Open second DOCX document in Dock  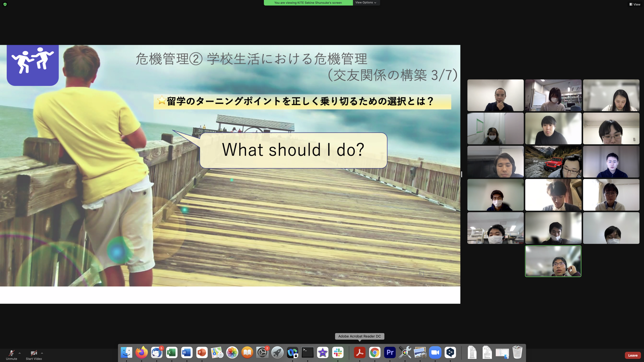(487, 352)
